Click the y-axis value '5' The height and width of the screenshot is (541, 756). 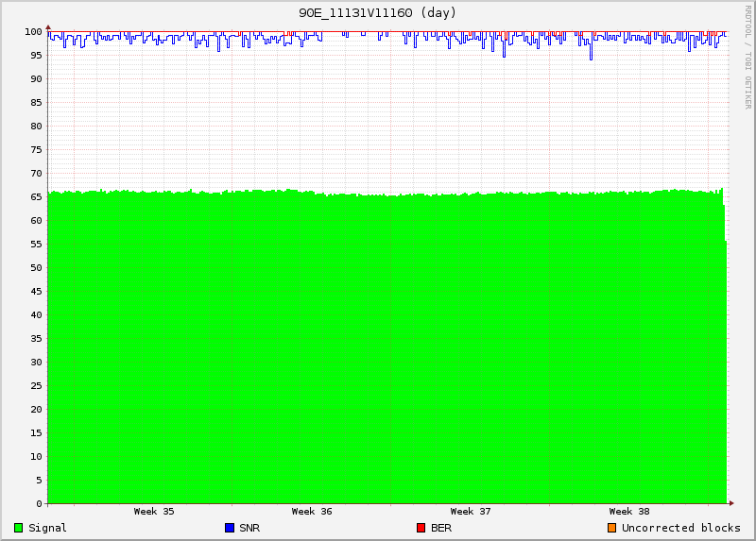(x=39, y=481)
